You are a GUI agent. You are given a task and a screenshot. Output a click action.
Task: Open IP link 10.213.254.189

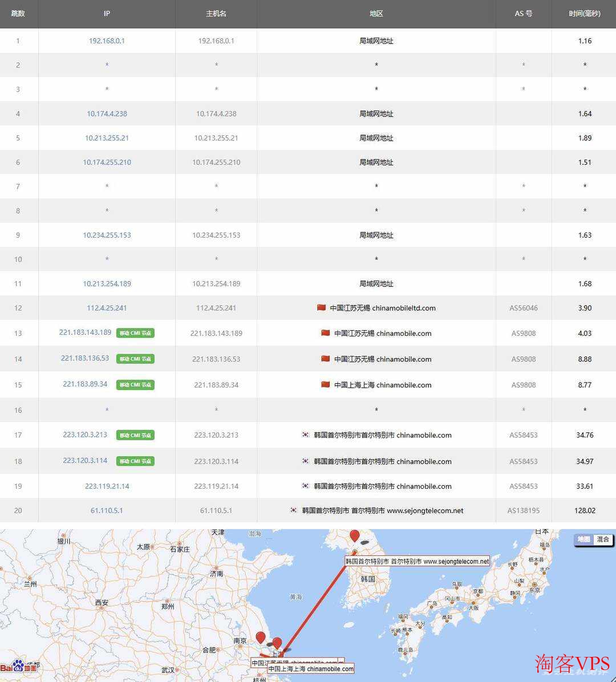[107, 283]
